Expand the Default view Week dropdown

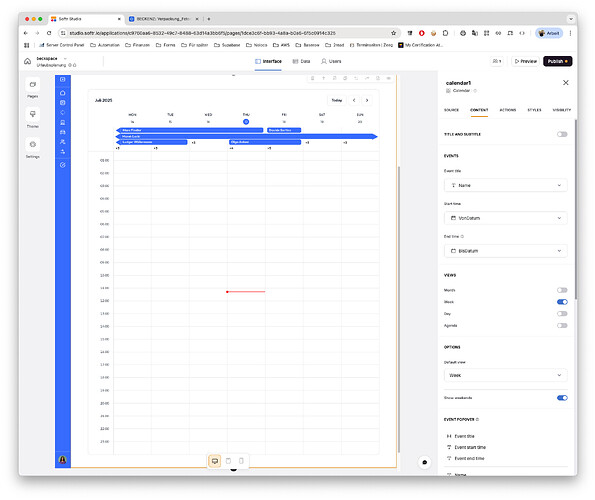[x=505, y=375]
